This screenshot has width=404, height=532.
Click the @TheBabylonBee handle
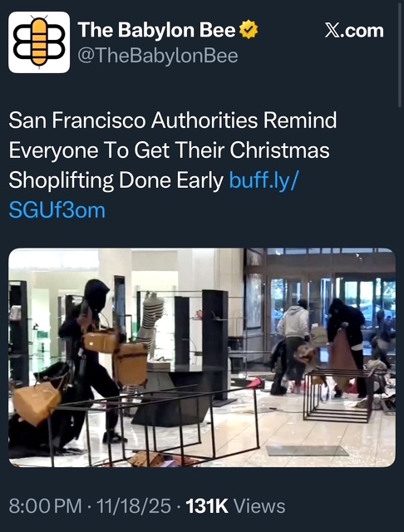[x=158, y=56]
